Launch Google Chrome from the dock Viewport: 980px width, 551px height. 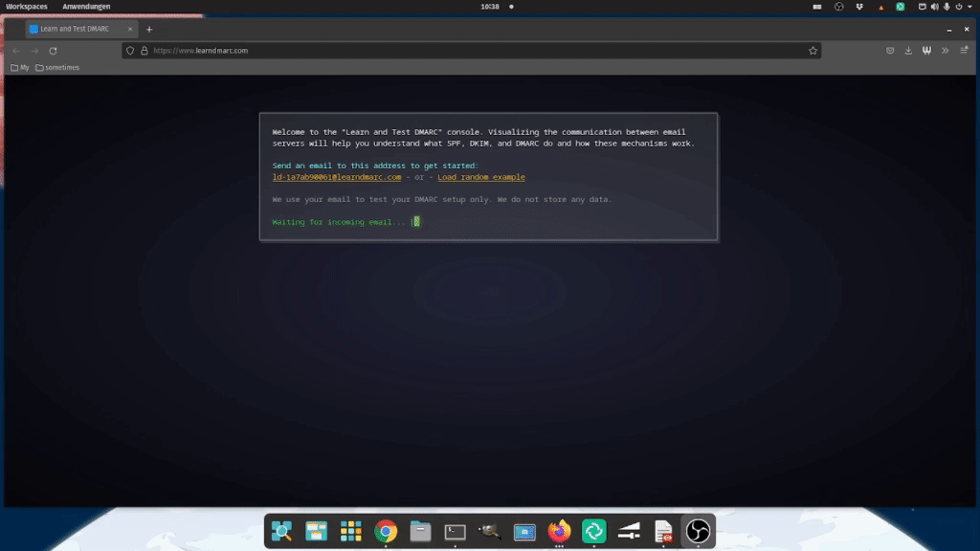(386, 531)
